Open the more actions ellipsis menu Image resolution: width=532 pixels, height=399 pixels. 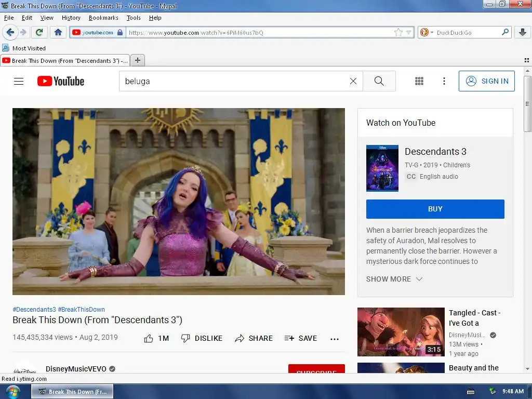point(335,339)
